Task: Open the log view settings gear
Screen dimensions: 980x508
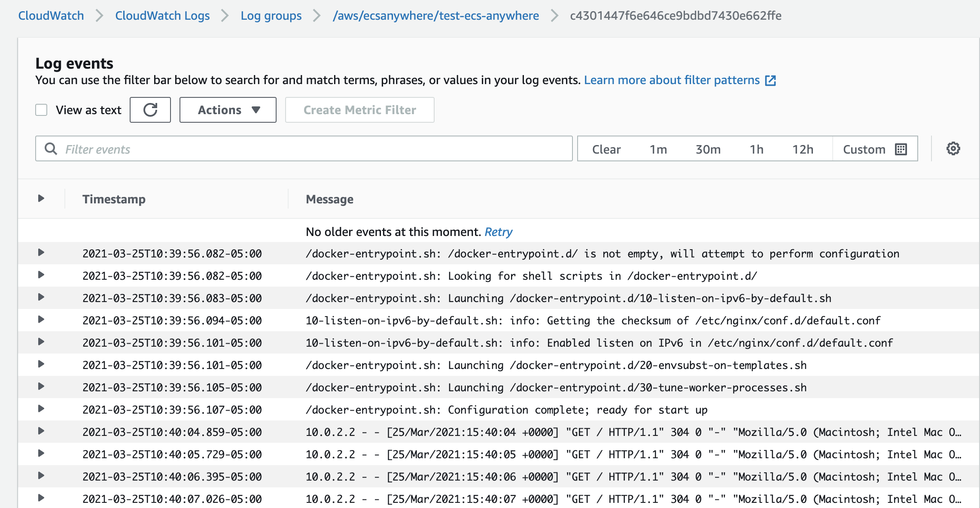Action: tap(953, 149)
